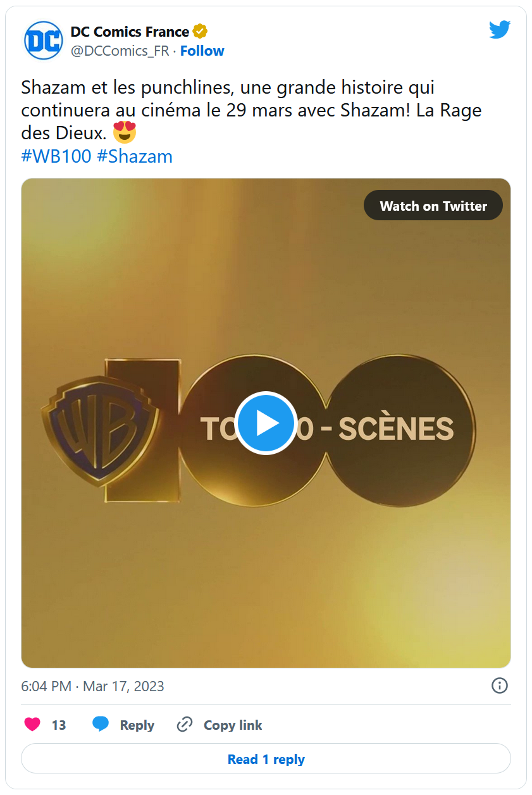Like the tweet with heart icon
The image size is (532, 795).
[x=32, y=725]
